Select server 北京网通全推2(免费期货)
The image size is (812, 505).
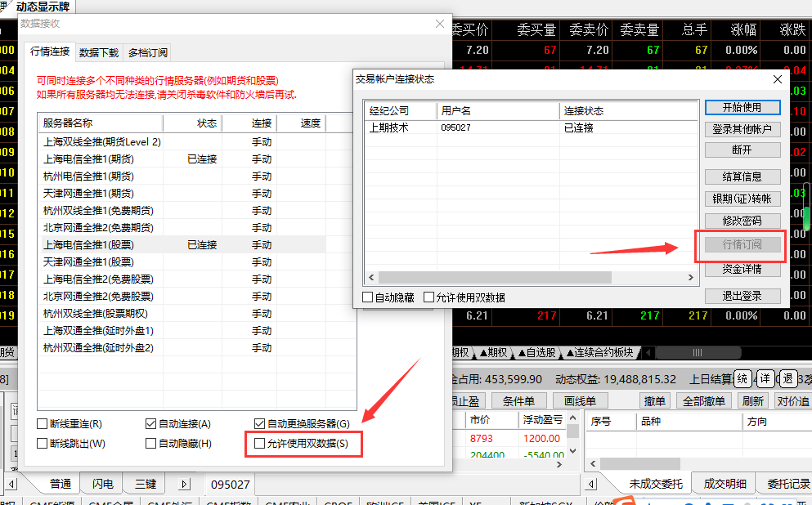[182, 228]
